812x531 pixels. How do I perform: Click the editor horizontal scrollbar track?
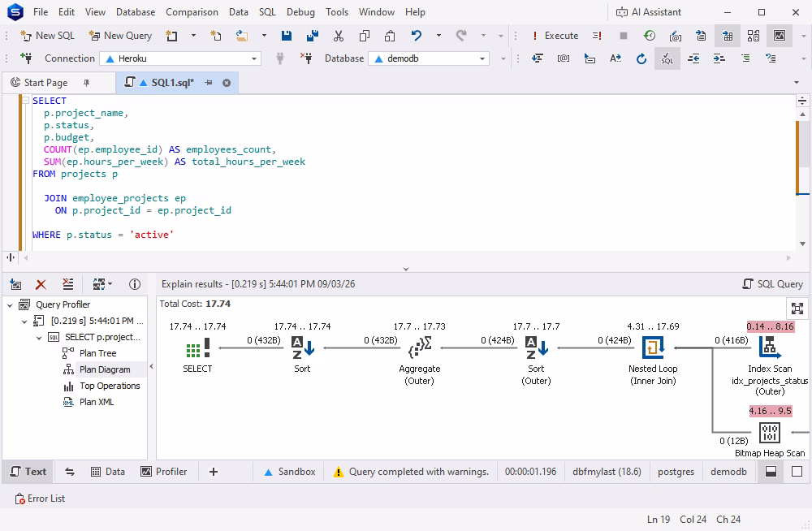(x=407, y=257)
